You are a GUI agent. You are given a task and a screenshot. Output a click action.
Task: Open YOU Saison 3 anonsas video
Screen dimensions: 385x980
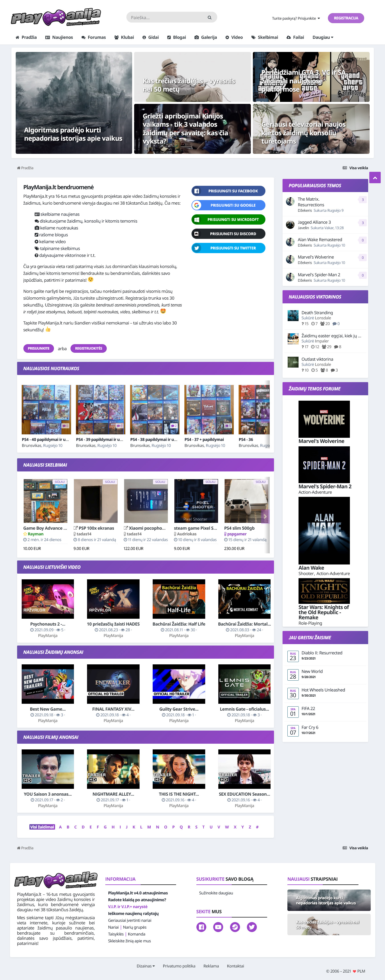pos(48,769)
